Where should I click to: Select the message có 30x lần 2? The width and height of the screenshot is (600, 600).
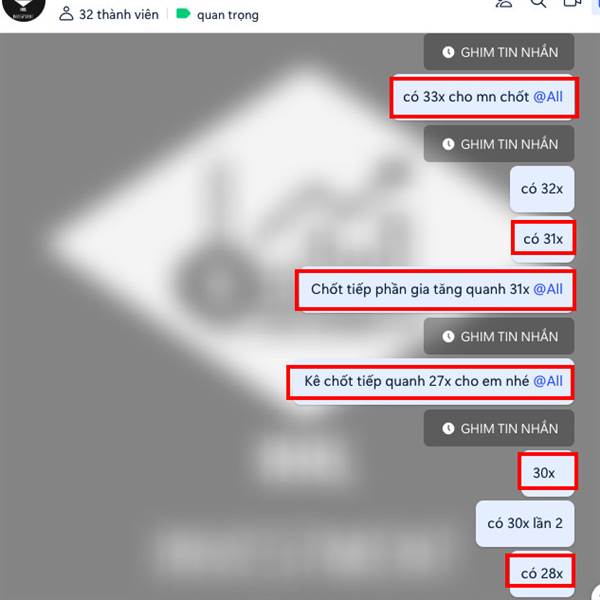tap(525, 523)
